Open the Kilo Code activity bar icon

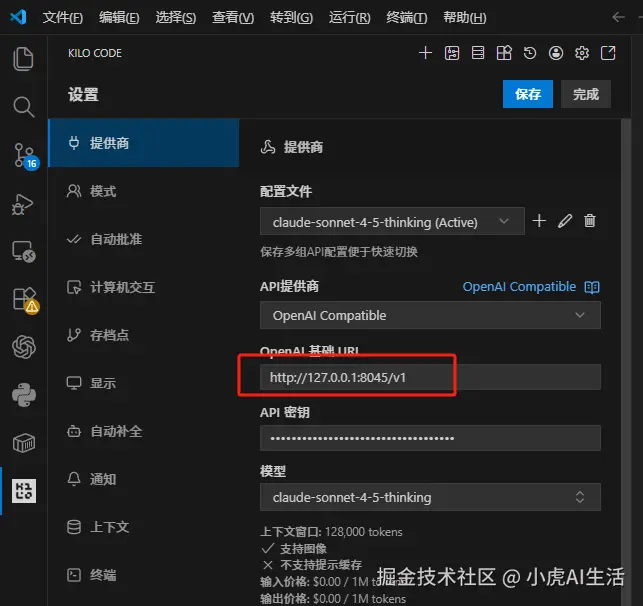[x=24, y=491]
